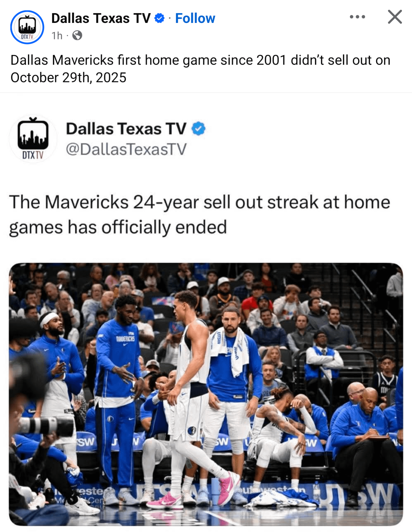Open the @DallasTexasTV handle
The image size is (412, 532).
(126, 149)
